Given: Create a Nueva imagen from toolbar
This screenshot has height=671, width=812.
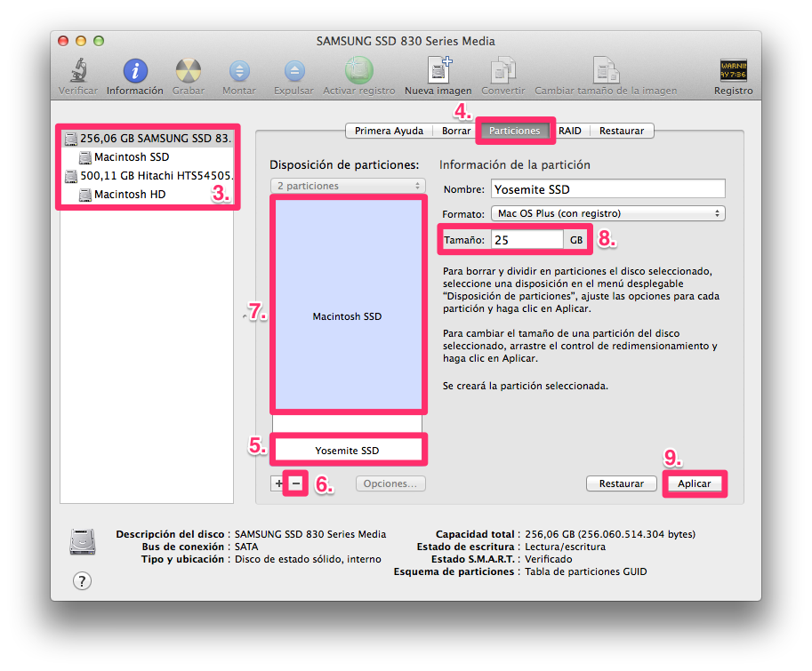Looking at the screenshot, I should (x=438, y=70).
